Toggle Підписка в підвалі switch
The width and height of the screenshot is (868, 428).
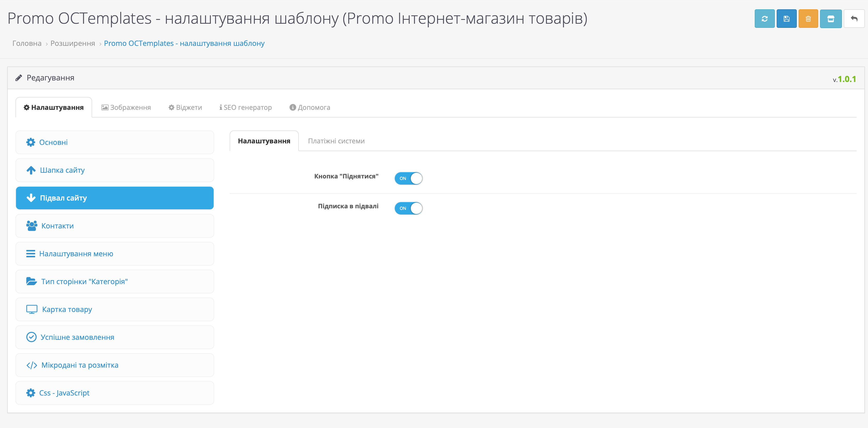[x=408, y=208]
